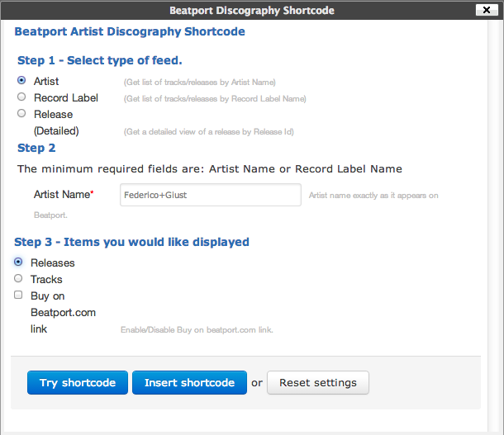The height and width of the screenshot is (435, 504).
Task: Click the Artist Name field label
Action: [64, 195]
